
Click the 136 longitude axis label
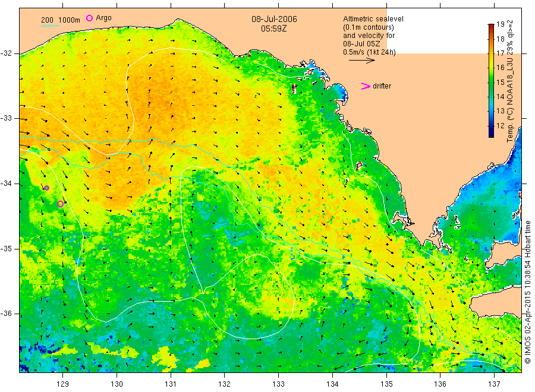click(440, 384)
